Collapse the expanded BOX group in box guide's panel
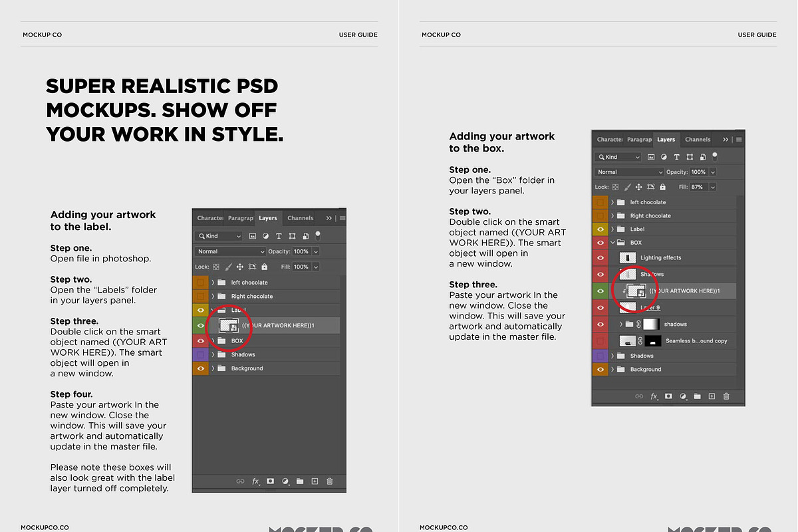798x532 pixels. point(612,243)
